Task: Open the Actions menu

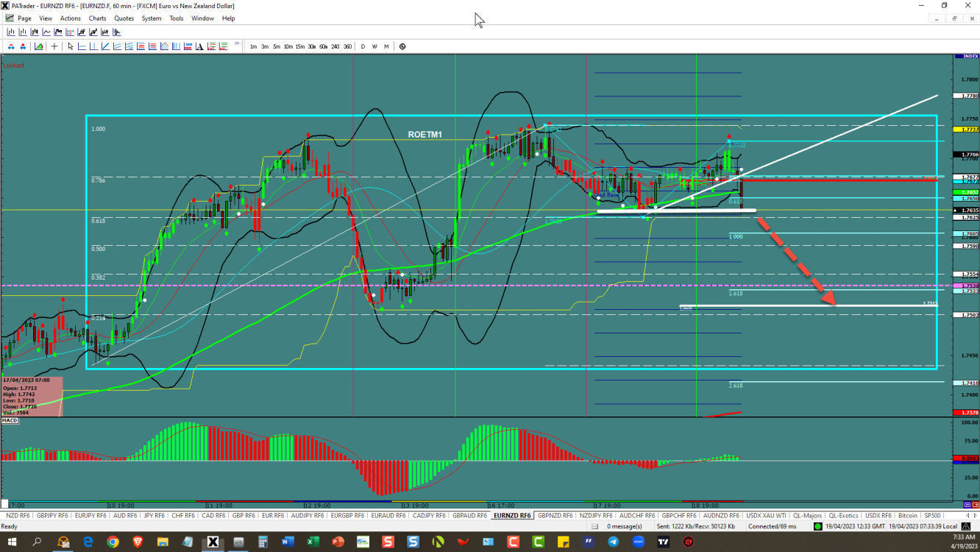Action: click(x=71, y=18)
